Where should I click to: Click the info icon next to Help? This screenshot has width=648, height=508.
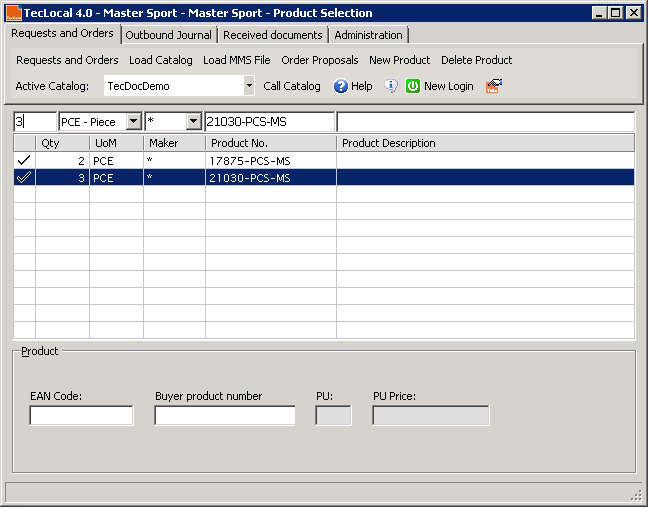(391, 87)
